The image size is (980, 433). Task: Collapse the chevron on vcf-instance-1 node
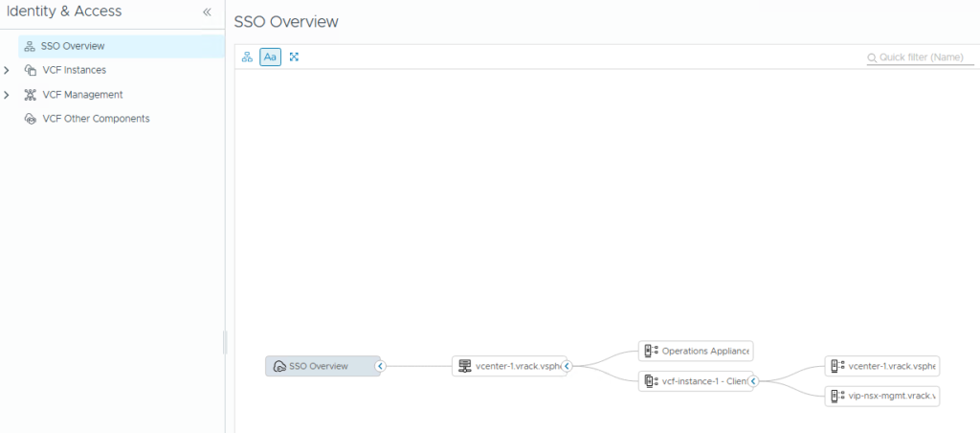pyautogui.click(x=753, y=381)
